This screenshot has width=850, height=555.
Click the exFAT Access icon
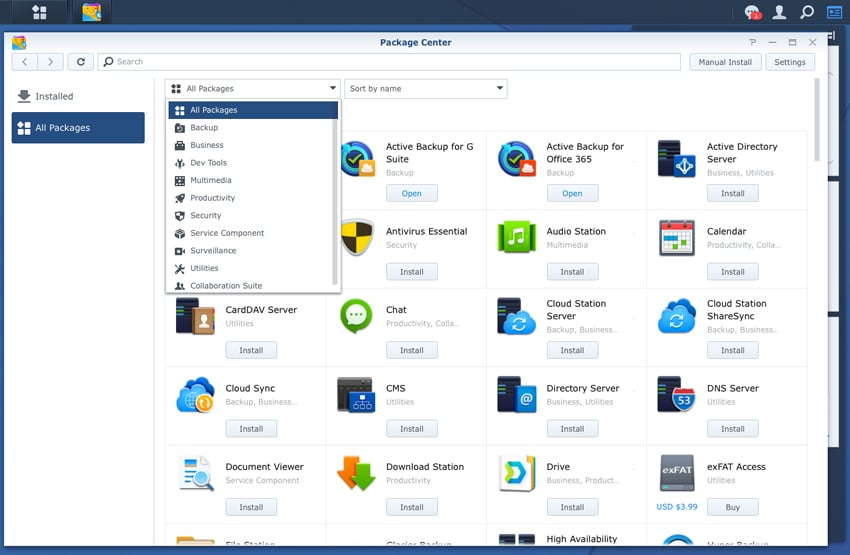[x=677, y=473]
